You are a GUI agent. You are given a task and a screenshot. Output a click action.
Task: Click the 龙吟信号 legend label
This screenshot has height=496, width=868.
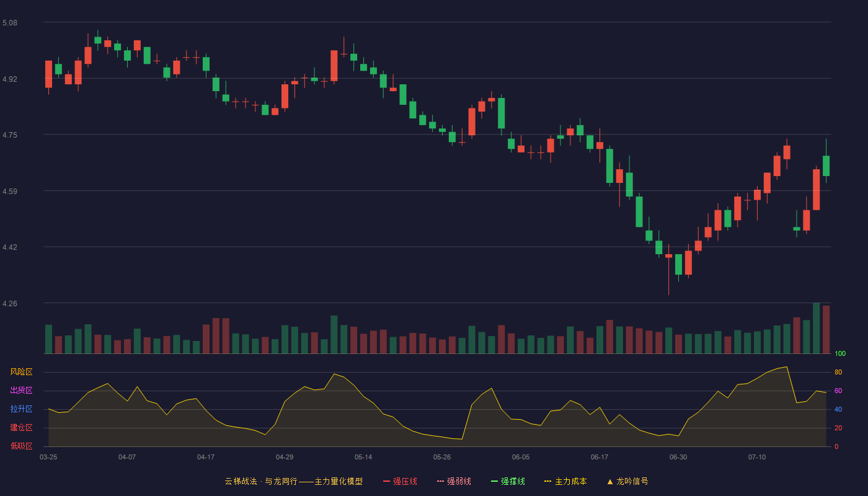632,481
